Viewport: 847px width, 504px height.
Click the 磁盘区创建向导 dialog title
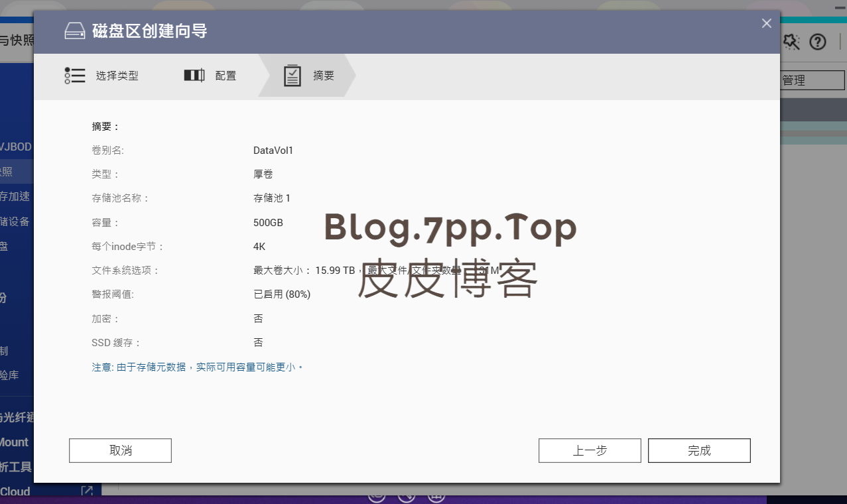pos(150,31)
